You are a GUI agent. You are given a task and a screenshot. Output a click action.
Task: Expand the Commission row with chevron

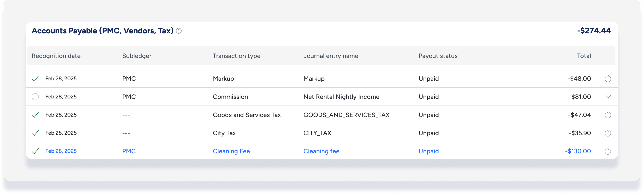point(608,97)
